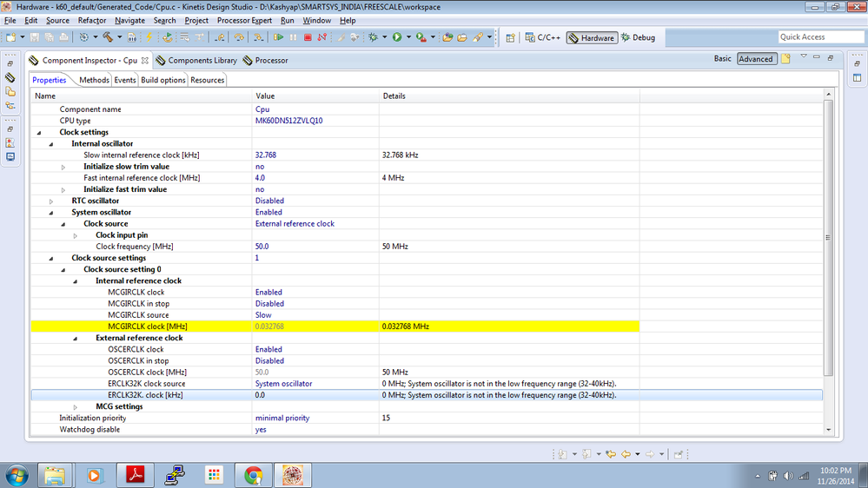Expand the Initialize slow trim value node
This screenshot has height=488, width=868.
point(63,167)
